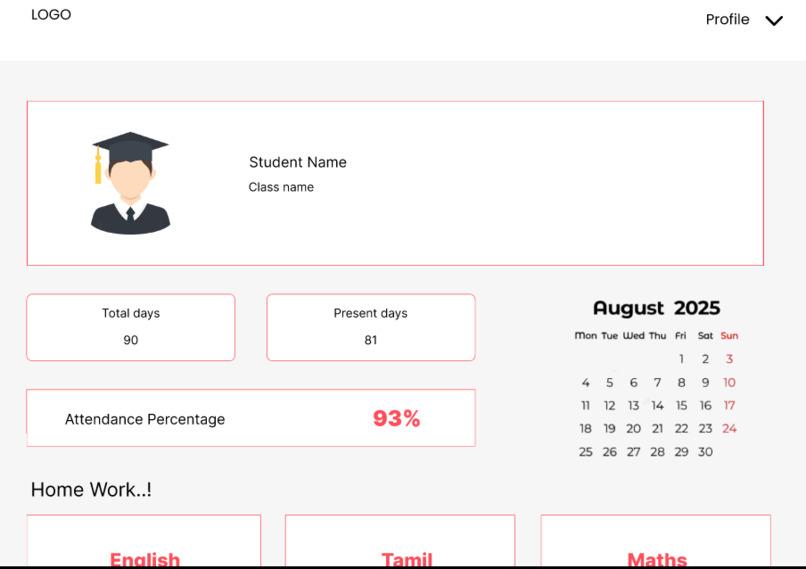Image resolution: width=806 pixels, height=569 pixels.
Task: Select August 6 in the calendar
Action: [633, 382]
